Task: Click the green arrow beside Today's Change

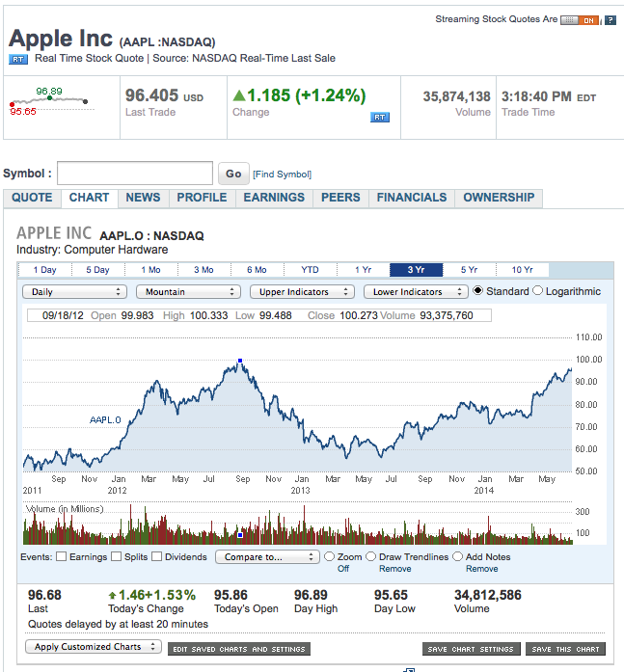Action: pos(112,595)
